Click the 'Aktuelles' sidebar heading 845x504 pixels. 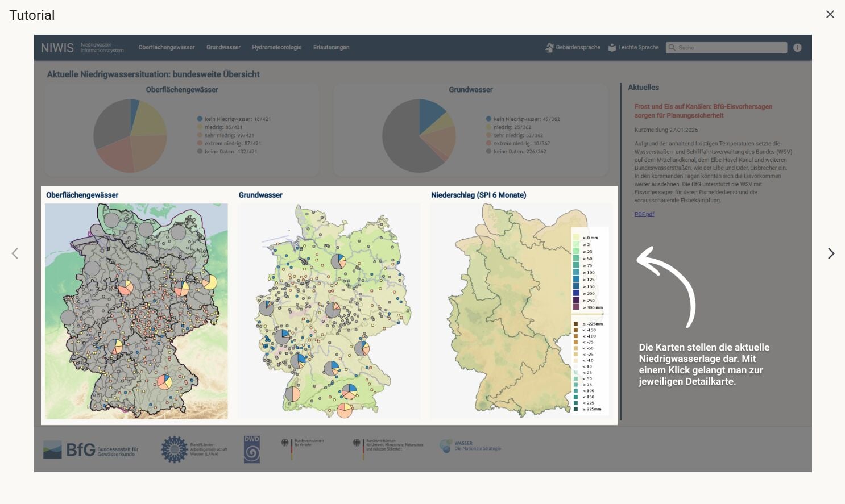644,87
